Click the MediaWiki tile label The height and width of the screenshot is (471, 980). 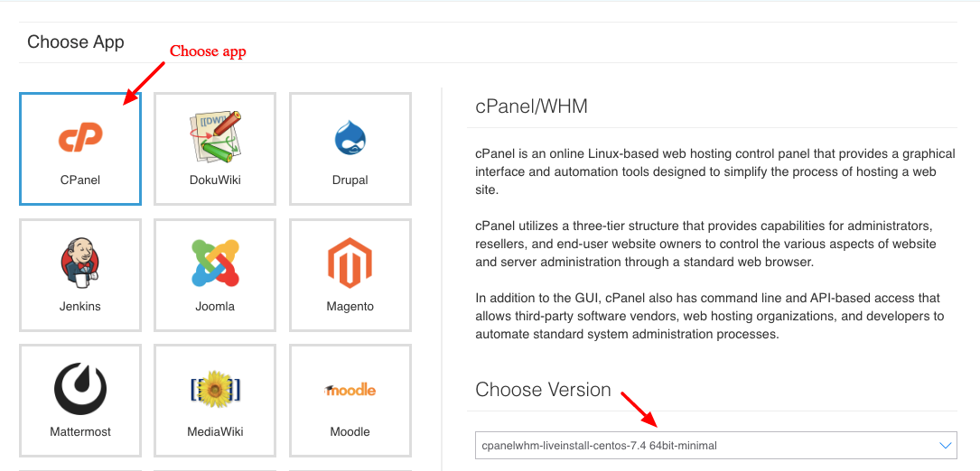coord(215,431)
